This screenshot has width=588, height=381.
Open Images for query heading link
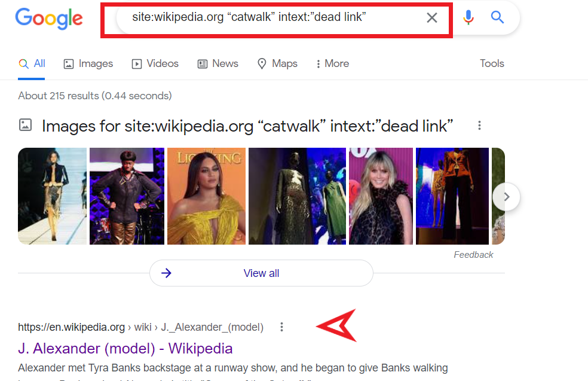pos(247,126)
